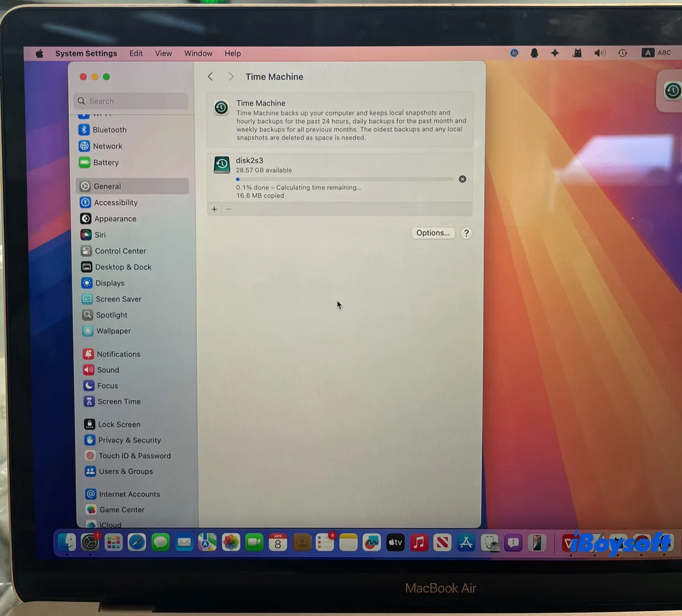Open Bluetooth settings from the sidebar
Screen dimensions: 682x616
(109, 130)
